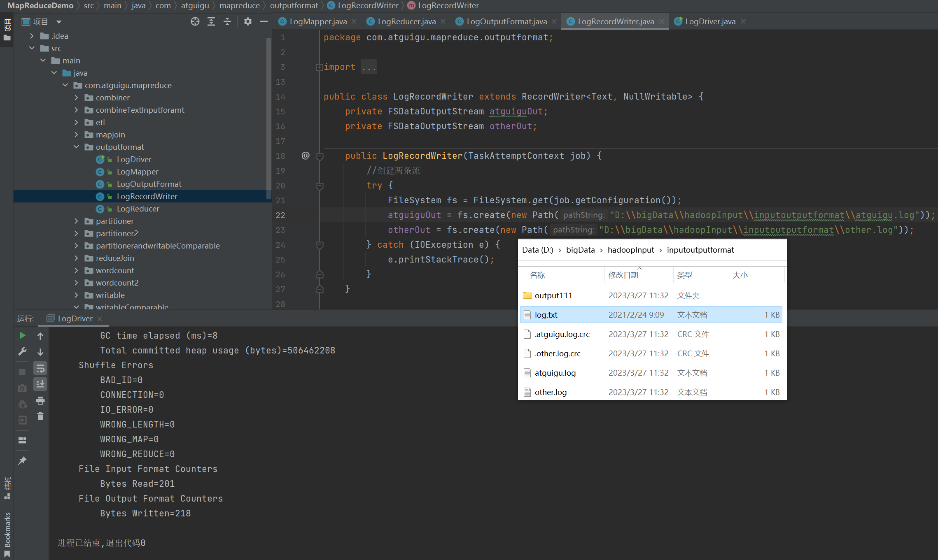Open project panel settings gear
The height and width of the screenshot is (560, 938).
(x=247, y=21)
